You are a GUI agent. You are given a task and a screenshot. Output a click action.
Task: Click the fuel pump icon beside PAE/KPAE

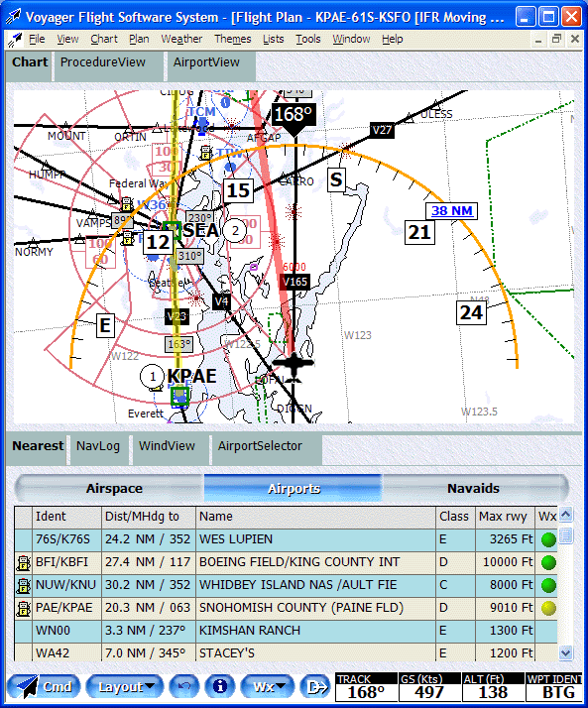(x=23, y=608)
